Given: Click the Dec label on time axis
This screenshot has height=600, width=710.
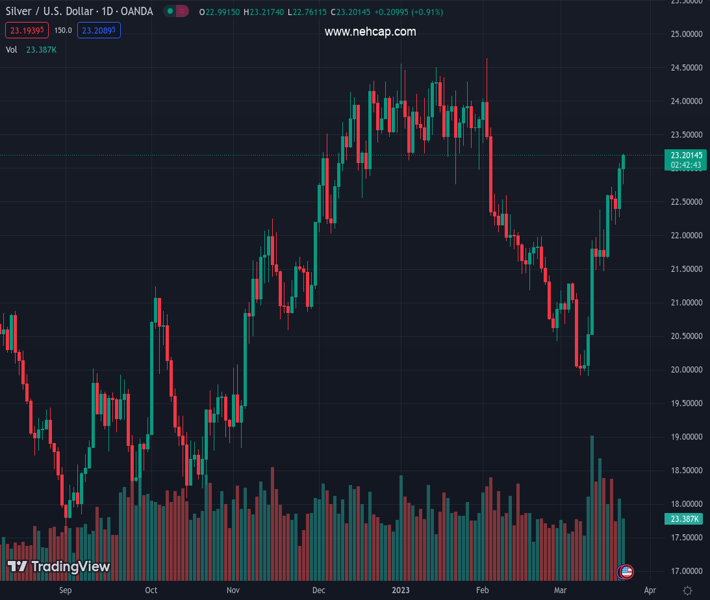Looking at the screenshot, I should click(317, 591).
